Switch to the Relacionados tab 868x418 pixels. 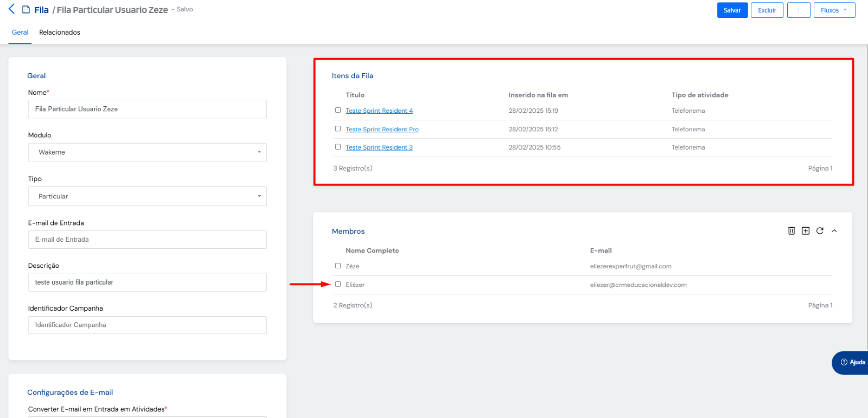[x=60, y=33]
